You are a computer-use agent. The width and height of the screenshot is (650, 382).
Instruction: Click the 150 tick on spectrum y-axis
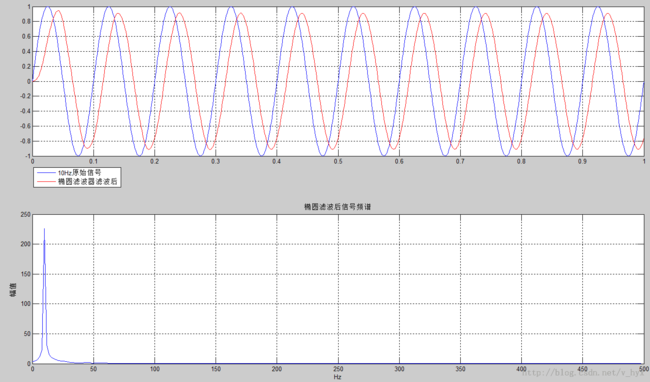[x=26, y=274]
